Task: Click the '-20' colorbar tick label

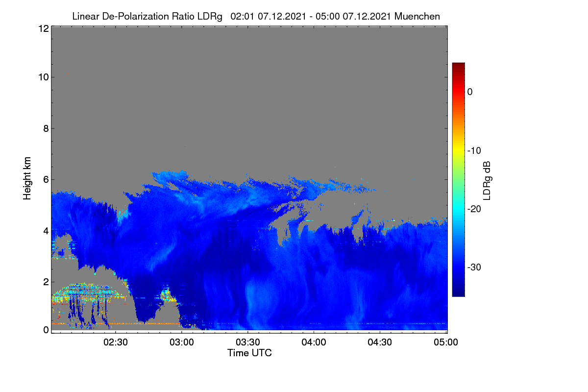Action: click(474, 209)
